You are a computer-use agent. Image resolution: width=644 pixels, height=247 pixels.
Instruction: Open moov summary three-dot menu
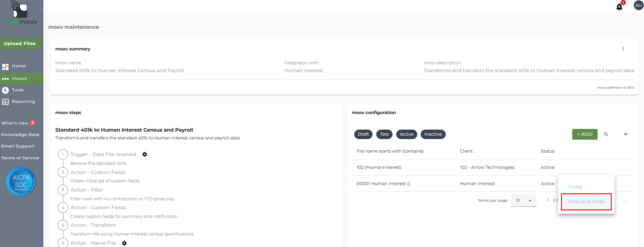coord(623,49)
